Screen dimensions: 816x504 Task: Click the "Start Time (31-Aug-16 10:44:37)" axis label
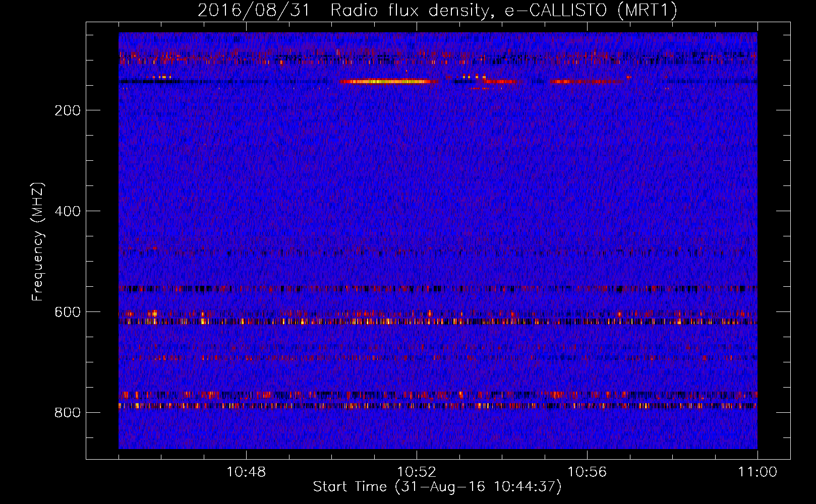coord(437,487)
